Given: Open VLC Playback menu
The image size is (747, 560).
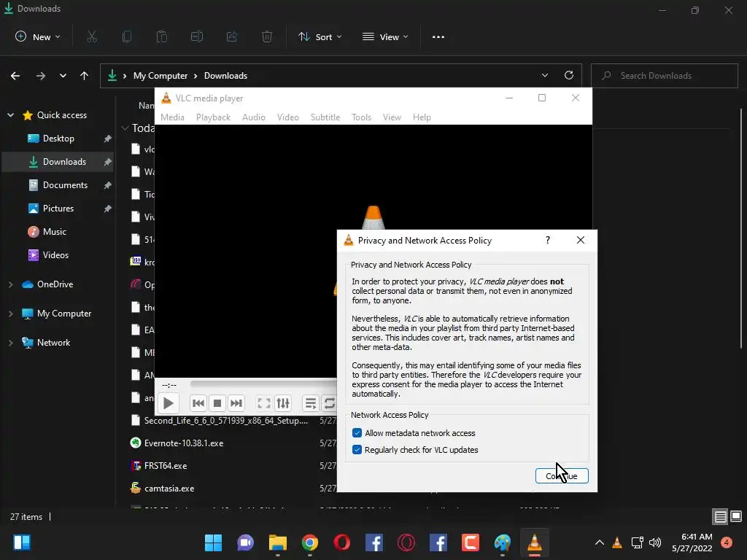Looking at the screenshot, I should coord(214,117).
